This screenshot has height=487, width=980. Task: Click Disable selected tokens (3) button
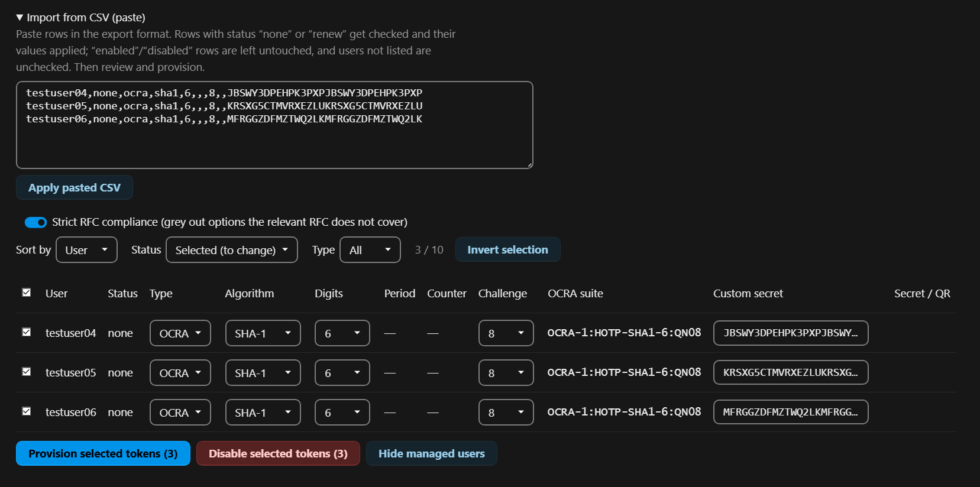pos(278,453)
